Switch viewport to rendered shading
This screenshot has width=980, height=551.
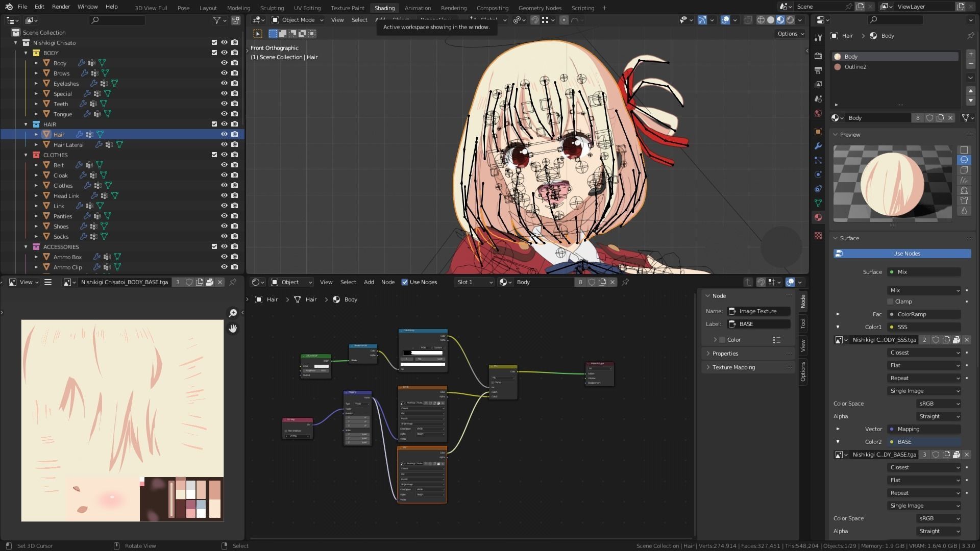[790, 20]
